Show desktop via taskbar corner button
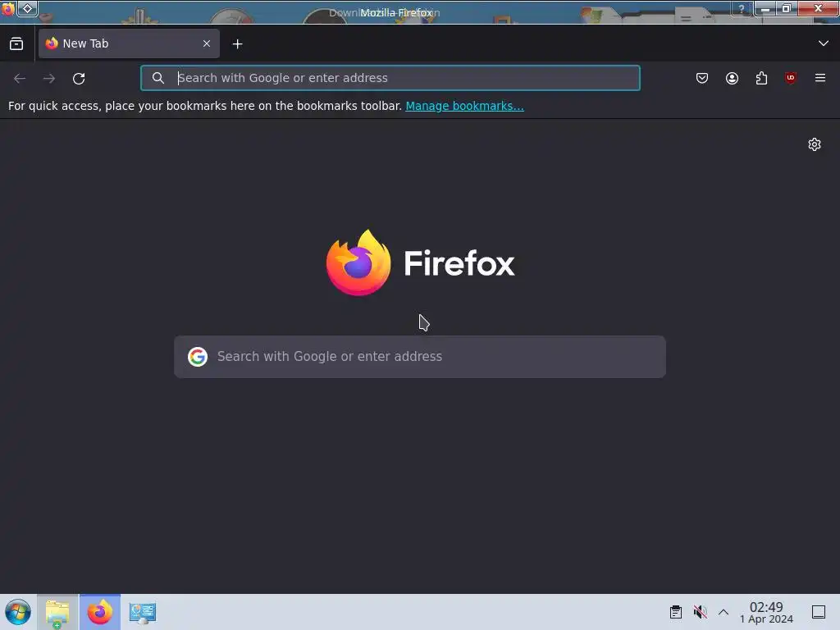 [819, 612]
